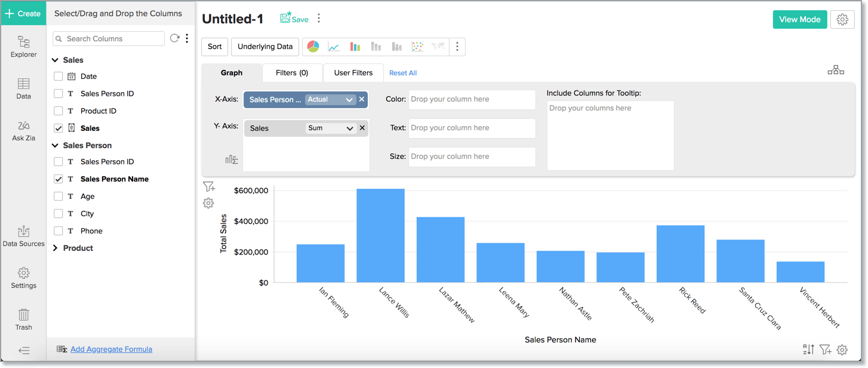Select the line chart type
Screen dimensions: 868x368
pos(334,47)
